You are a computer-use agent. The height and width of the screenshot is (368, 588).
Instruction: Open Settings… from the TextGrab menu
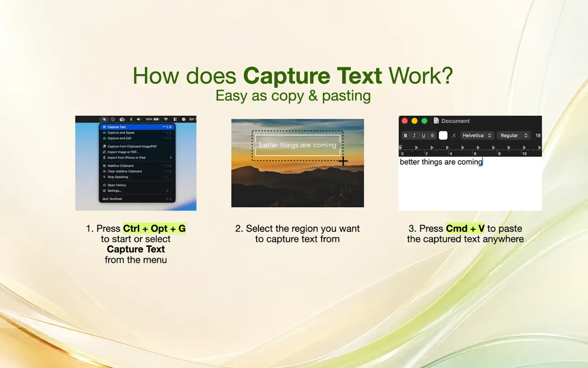click(x=137, y=191)
